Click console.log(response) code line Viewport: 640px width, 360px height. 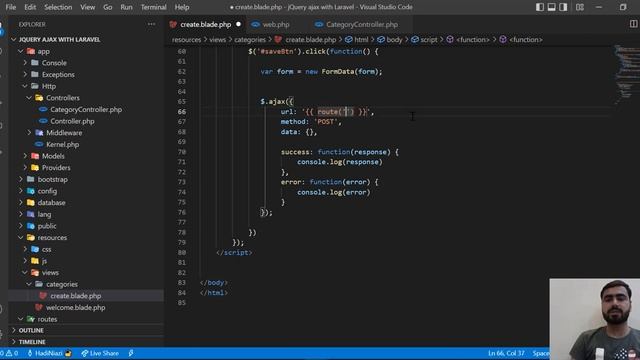coord(340,162)
